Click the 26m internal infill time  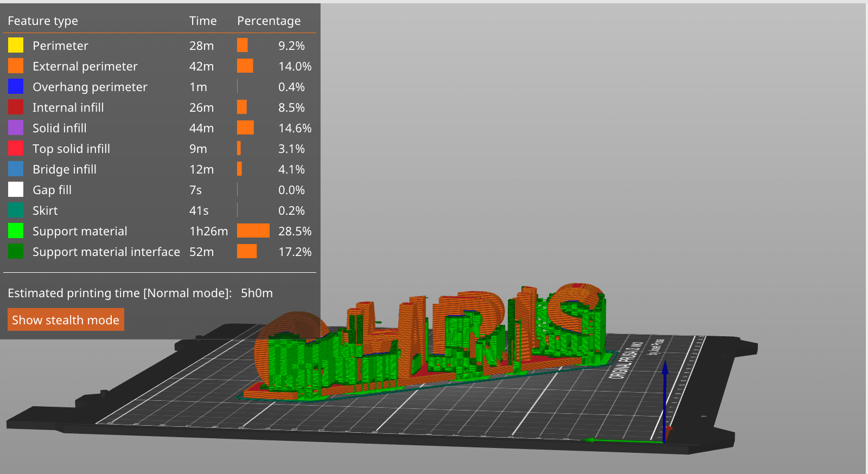pyautogui.click(x=202, y=107)
